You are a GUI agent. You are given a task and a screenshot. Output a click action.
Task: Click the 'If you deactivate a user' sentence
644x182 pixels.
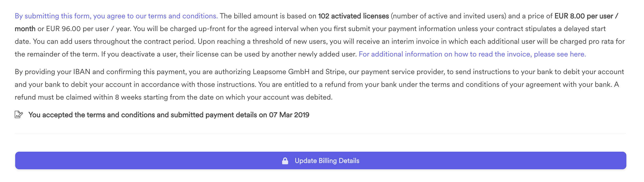229,54
